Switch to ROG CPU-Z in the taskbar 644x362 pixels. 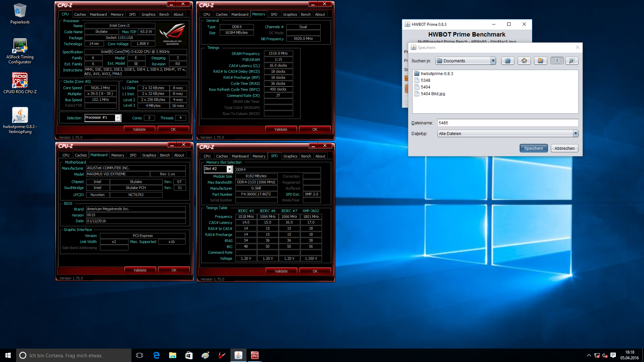[255, 355]
